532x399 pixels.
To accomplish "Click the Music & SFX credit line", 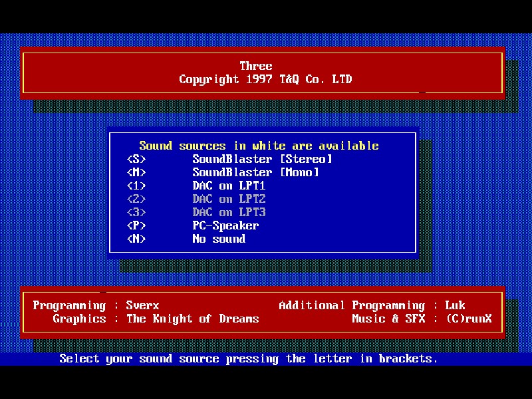I will click(x=422, y=319).
